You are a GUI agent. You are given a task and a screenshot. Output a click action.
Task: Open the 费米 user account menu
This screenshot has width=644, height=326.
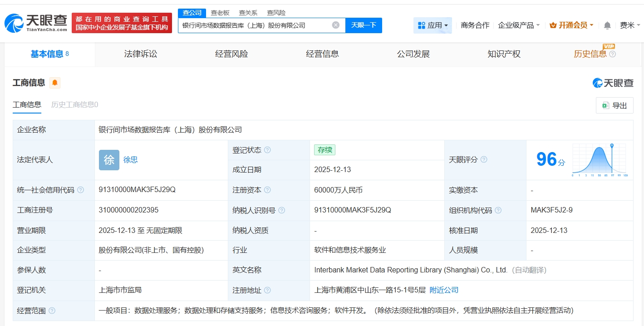(630, 25)
